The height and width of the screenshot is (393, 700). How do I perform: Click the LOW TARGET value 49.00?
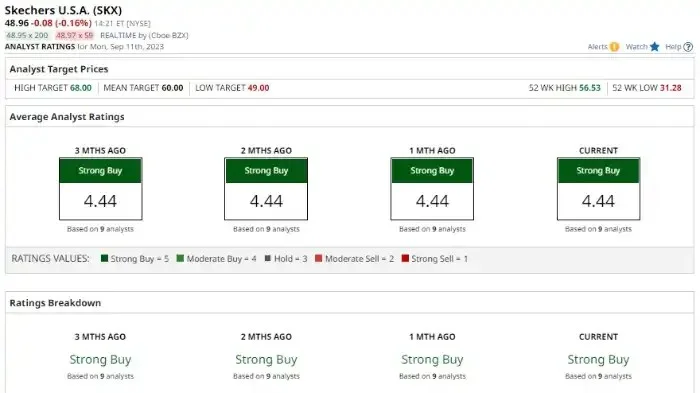coord(258,88)
